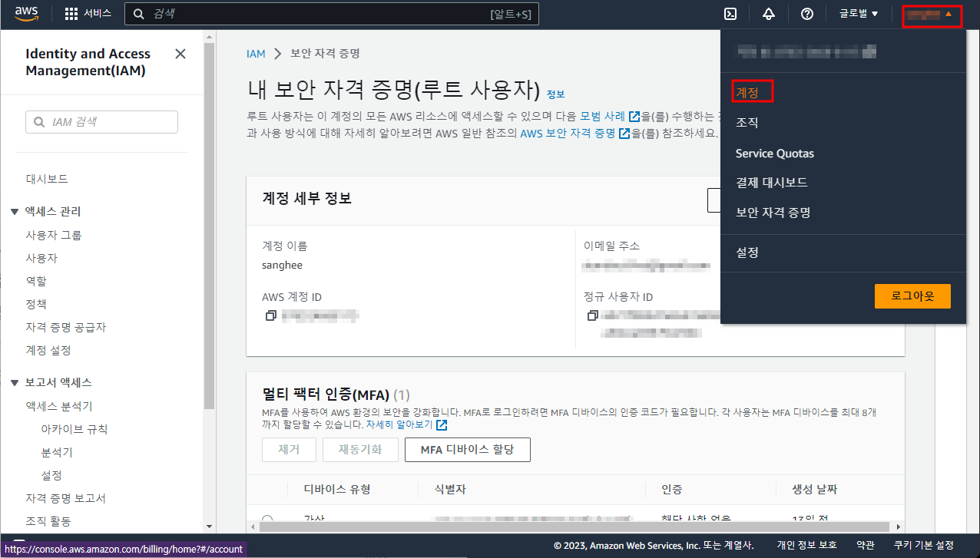Open 자격 증명 공급자 in sidebar
The image size is (980, 558).
click(x=66, y=327)
